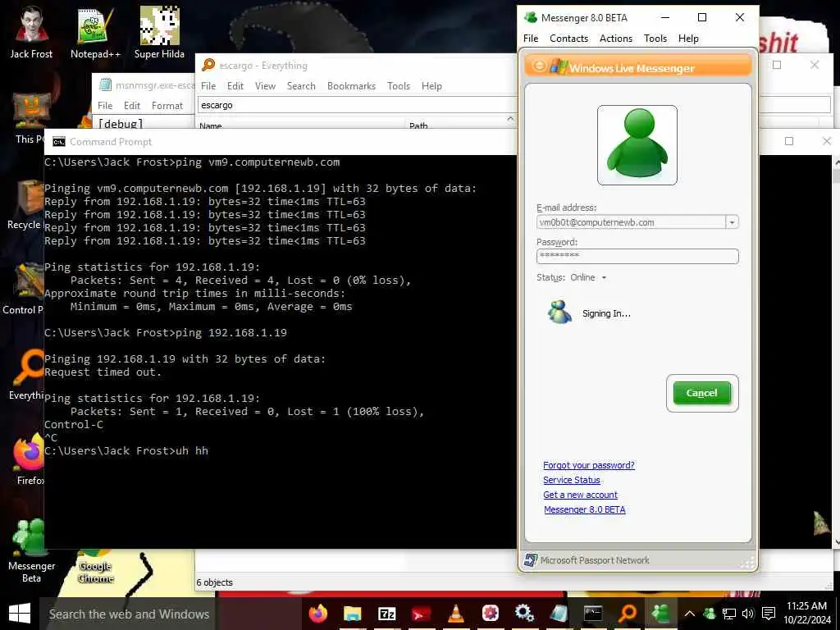Open Help menu in Everything window
This screenshot has width=840, height=630.
click(x=431, y=85)
